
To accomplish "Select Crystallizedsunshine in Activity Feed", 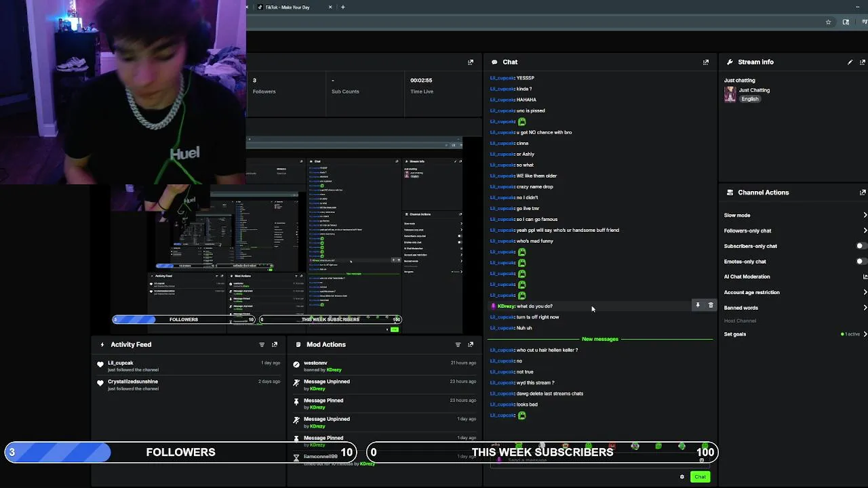I will [x=133, y=382].
